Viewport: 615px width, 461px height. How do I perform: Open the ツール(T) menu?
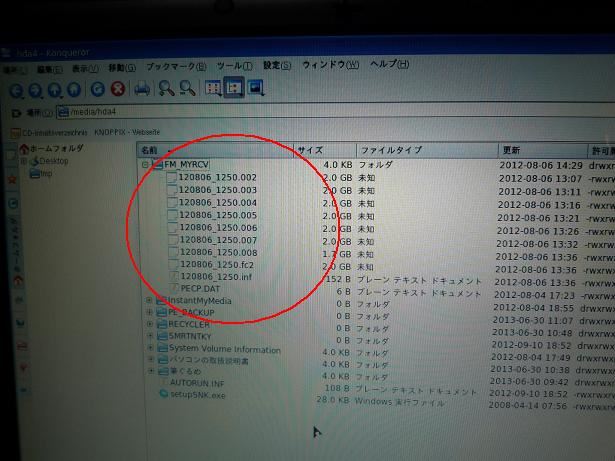coord(235,66)
